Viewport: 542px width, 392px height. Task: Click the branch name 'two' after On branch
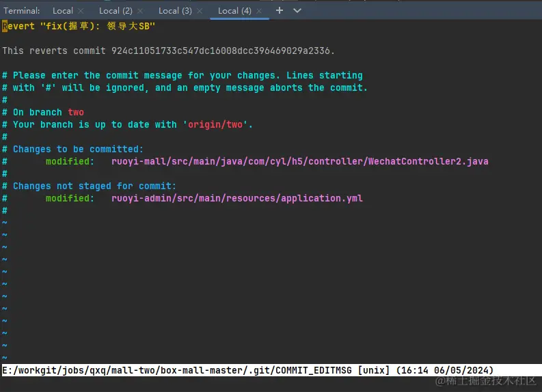76,112
